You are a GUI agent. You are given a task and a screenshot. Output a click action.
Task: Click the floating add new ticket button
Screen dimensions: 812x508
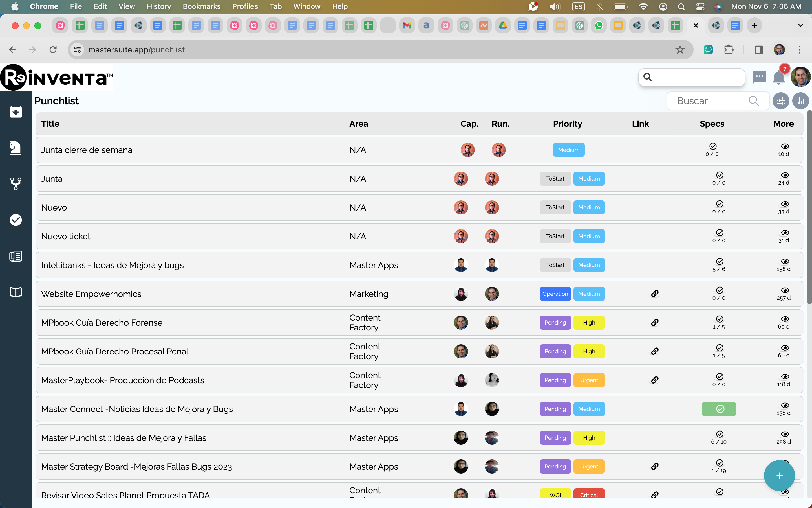coord(779,476)
